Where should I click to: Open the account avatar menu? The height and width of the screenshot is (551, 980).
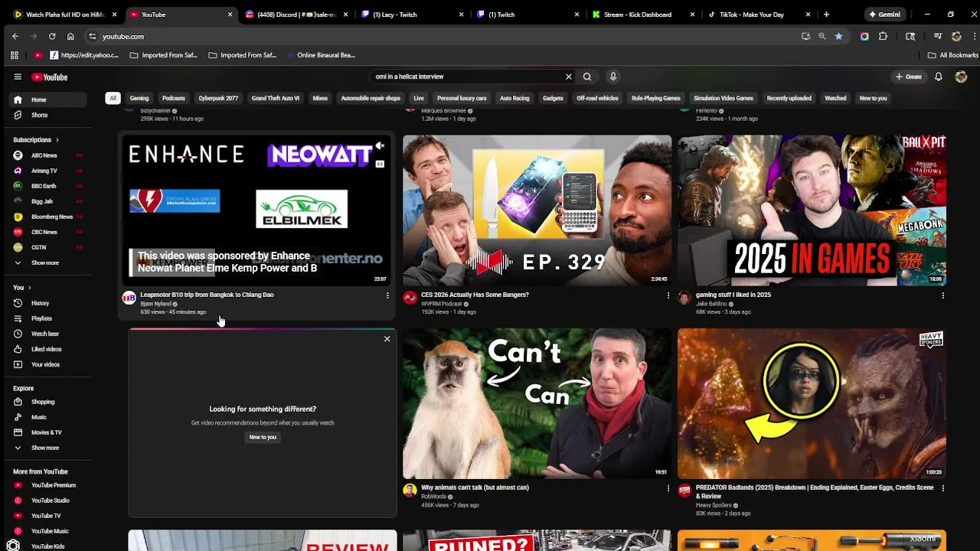(x=961, y=77)
